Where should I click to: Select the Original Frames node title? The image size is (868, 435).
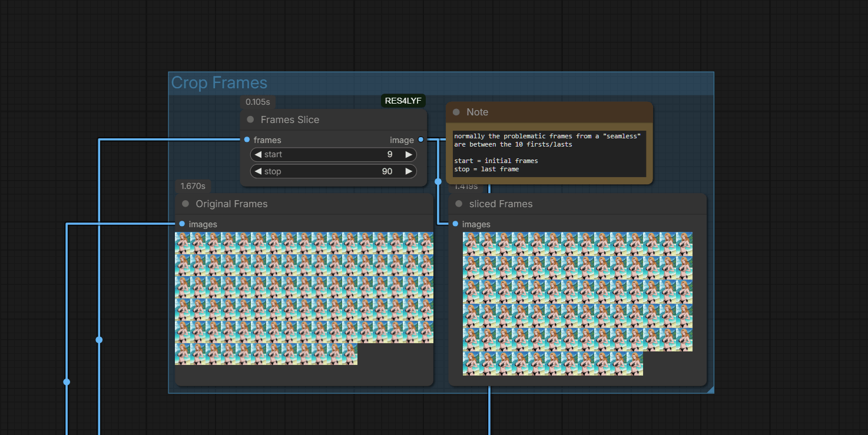click(231, 204)
